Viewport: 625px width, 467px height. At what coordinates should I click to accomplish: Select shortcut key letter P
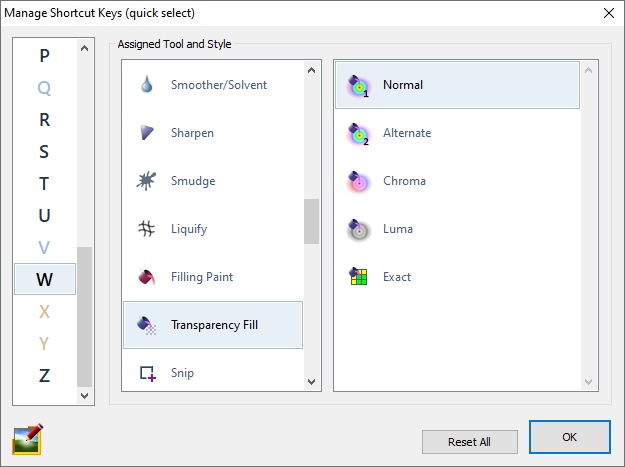pos(44,56)
